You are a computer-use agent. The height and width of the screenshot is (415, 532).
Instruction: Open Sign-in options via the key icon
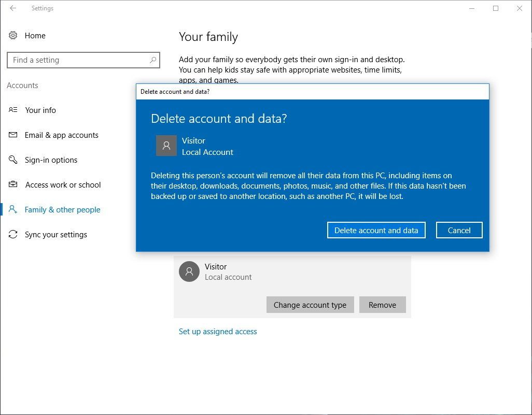(13, 160)
